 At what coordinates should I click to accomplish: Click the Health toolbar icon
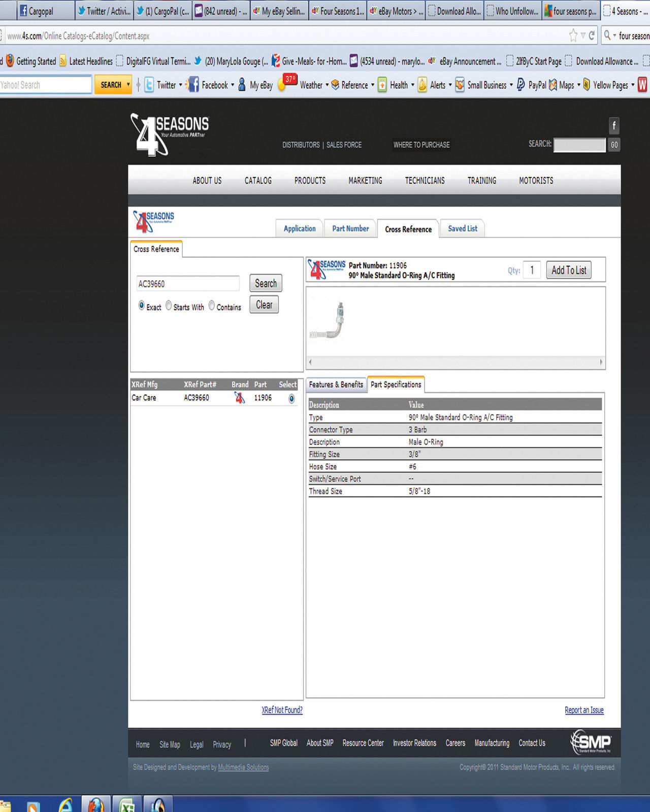pyautogui.click(x=382, y=85)
